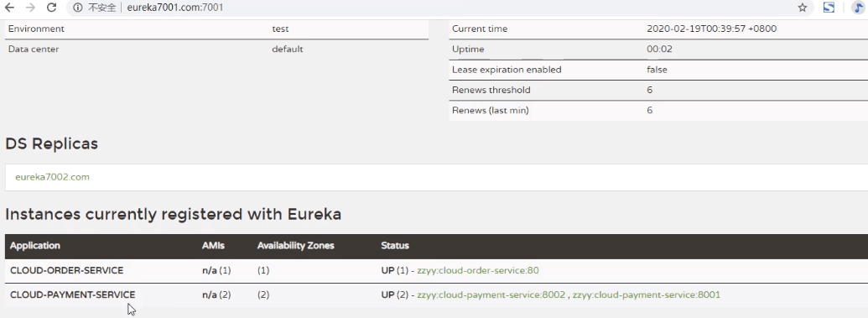
Task: Open the site security info icon
Action: coord(77,8)
